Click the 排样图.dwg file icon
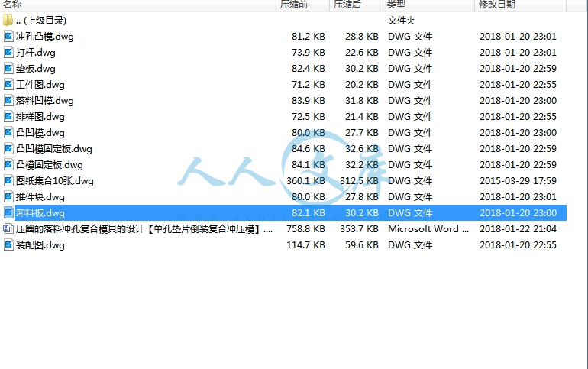Viewport: 588px width, 369px height. (x=8, y=117)
